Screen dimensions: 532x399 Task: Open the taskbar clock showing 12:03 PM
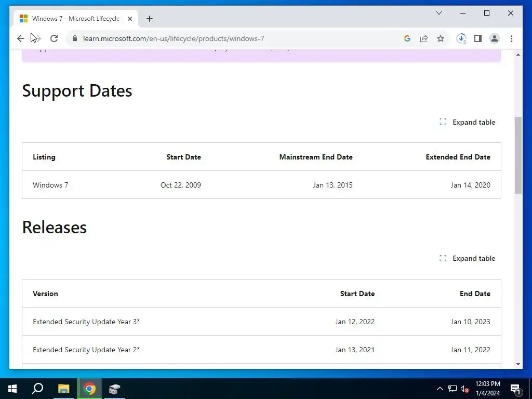pos(488,389)
